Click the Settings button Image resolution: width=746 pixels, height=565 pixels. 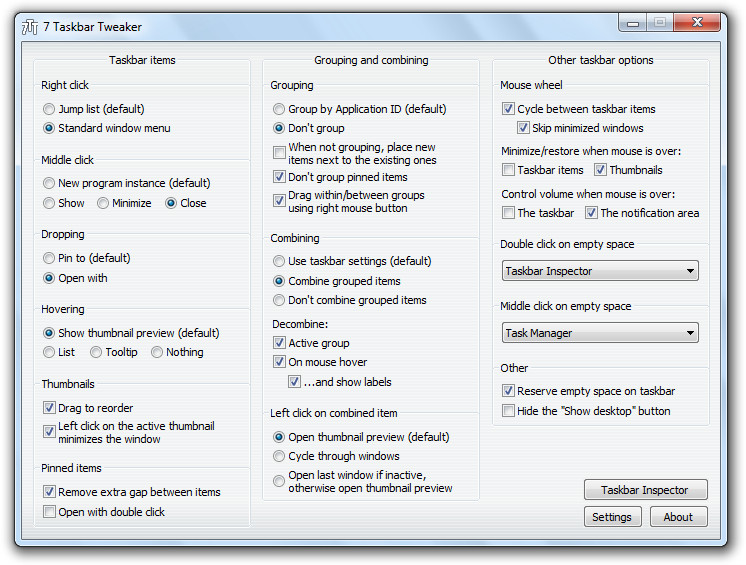tap(612, 517)
